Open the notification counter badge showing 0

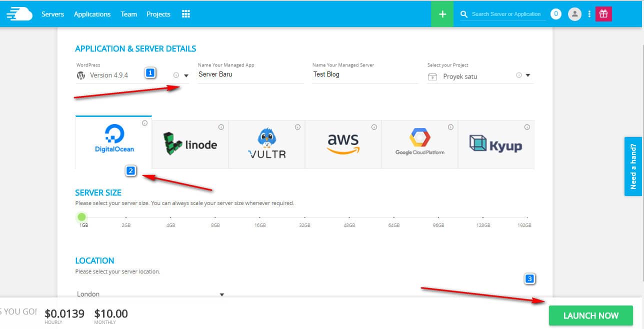556,14
